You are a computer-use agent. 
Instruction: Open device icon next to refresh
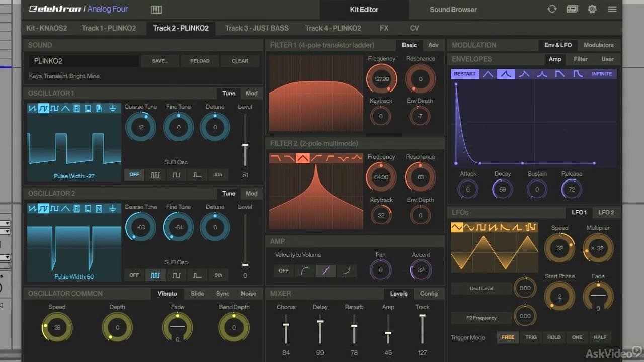(x=572, y=9)
